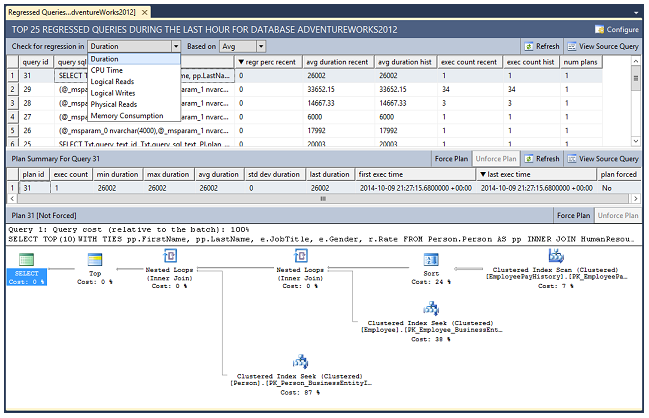Sort by first exec time column header

point(416,174)
